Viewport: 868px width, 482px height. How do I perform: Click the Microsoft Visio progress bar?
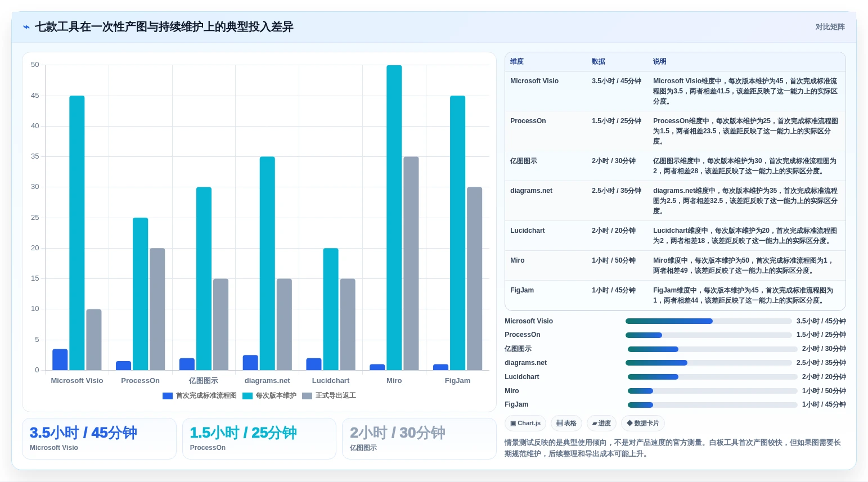click(709, 321)
